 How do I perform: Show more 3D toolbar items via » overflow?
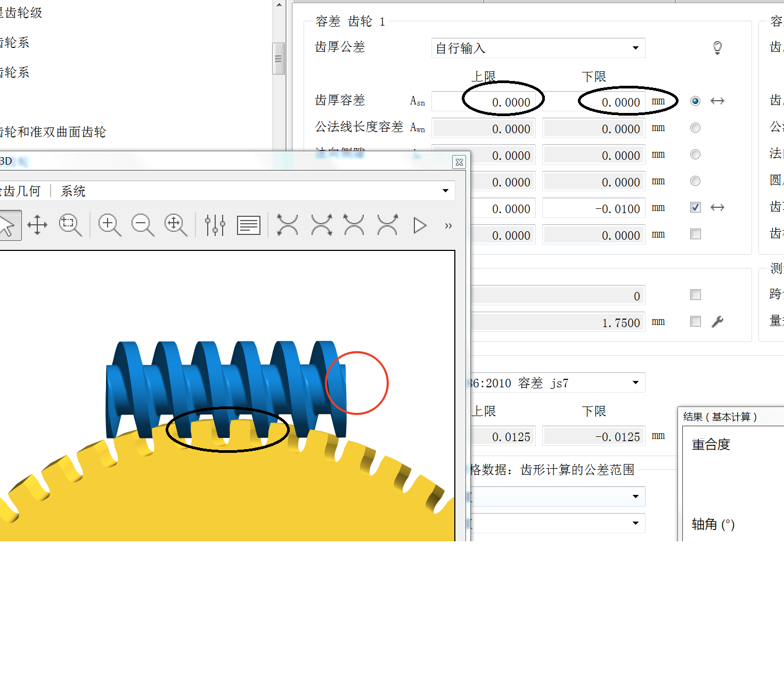tap(448, 226)
